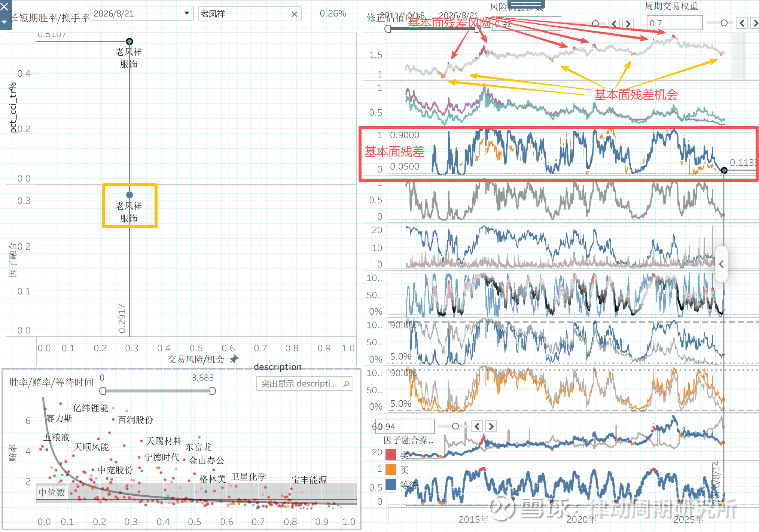
Task: Close the floating filter panel at top-left
Action: (4, 6)
